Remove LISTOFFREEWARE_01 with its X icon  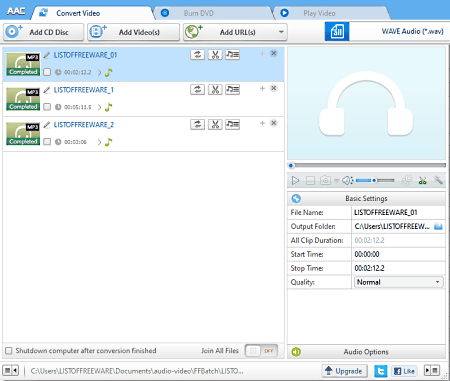click(274, 53)
